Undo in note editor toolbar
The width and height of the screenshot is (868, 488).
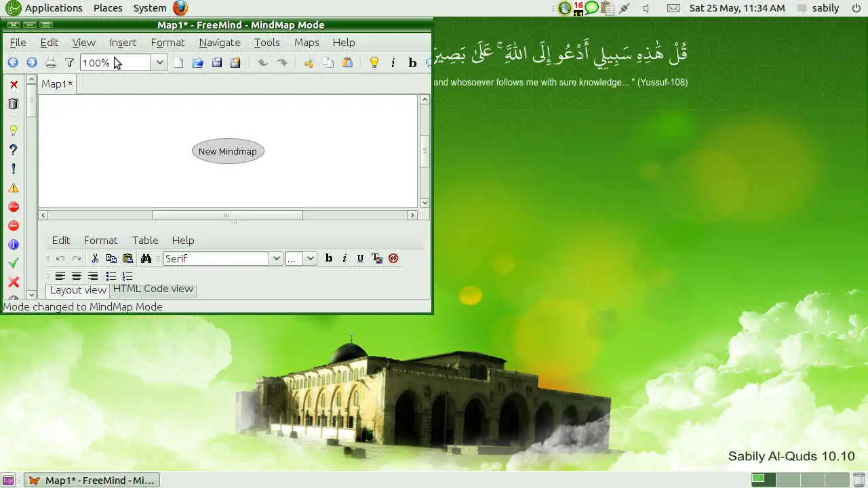[60, 258]
